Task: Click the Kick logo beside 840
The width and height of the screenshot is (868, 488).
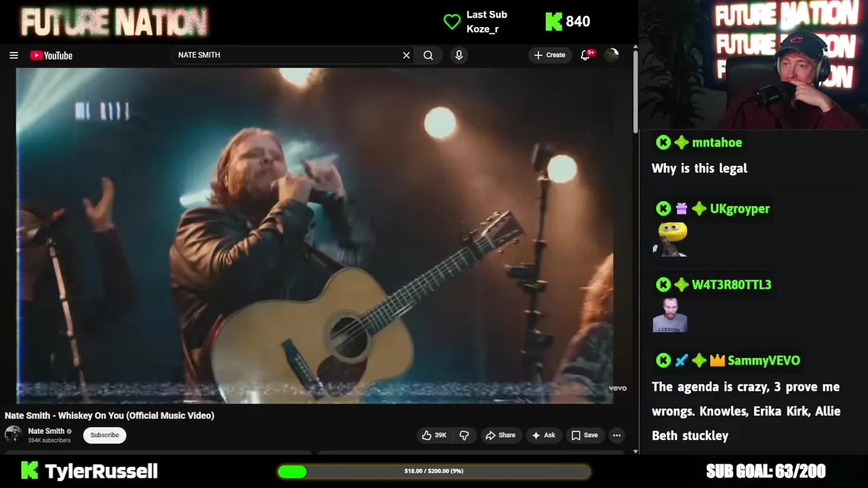Action: [553, 22]
